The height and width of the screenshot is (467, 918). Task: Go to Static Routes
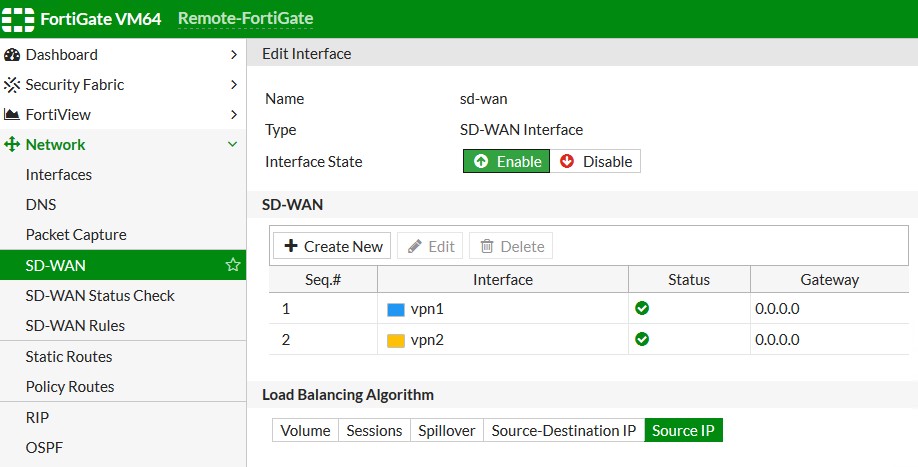tap(69, 356)
